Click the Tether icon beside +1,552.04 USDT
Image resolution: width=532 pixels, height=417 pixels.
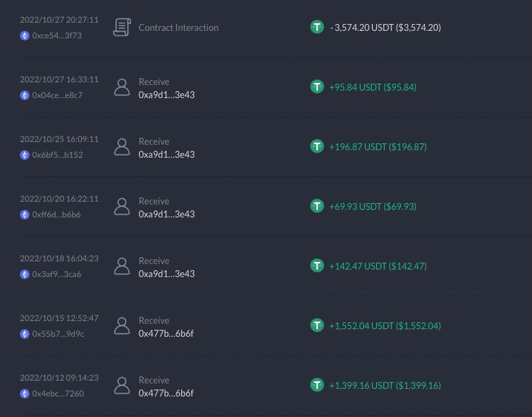(317, 326)
